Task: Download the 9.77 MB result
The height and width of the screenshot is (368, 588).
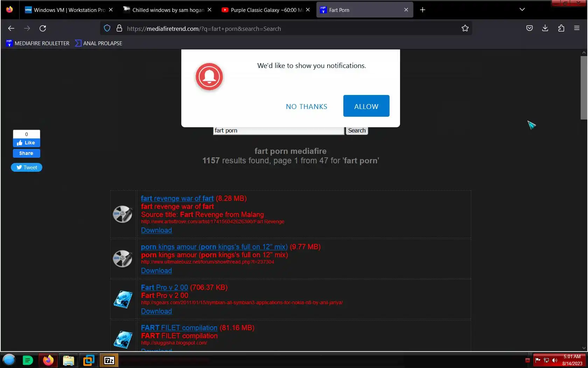Action: pos(156,271)
